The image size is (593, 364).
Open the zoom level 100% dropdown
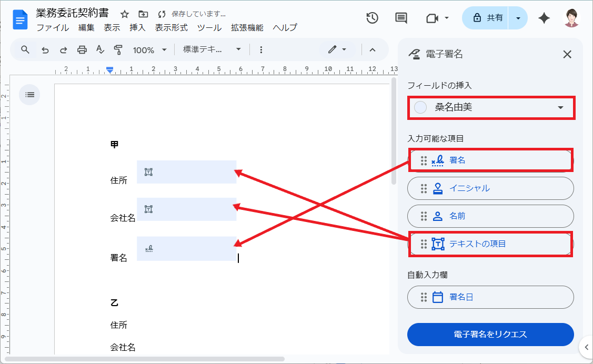150,49
